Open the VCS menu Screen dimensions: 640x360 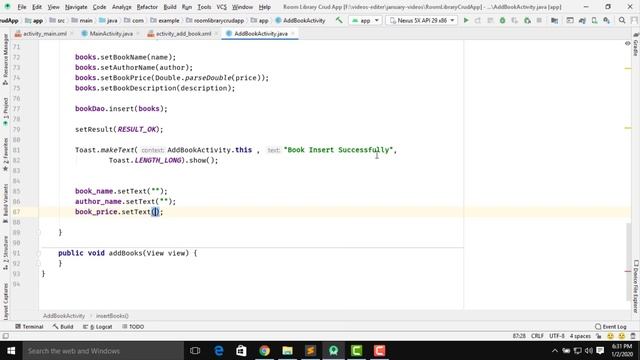(221, 7)
